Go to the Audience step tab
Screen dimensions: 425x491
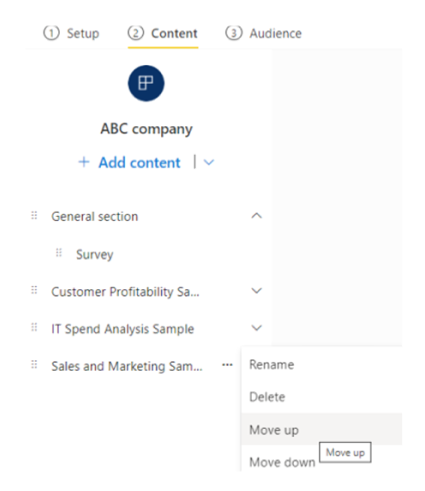click(264, 33)
